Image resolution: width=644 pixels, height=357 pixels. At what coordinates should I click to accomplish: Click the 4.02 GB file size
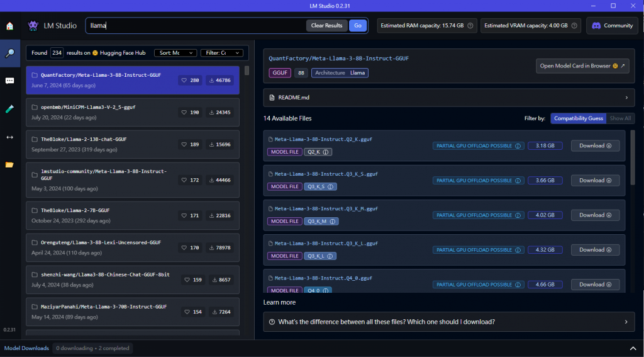545,215
